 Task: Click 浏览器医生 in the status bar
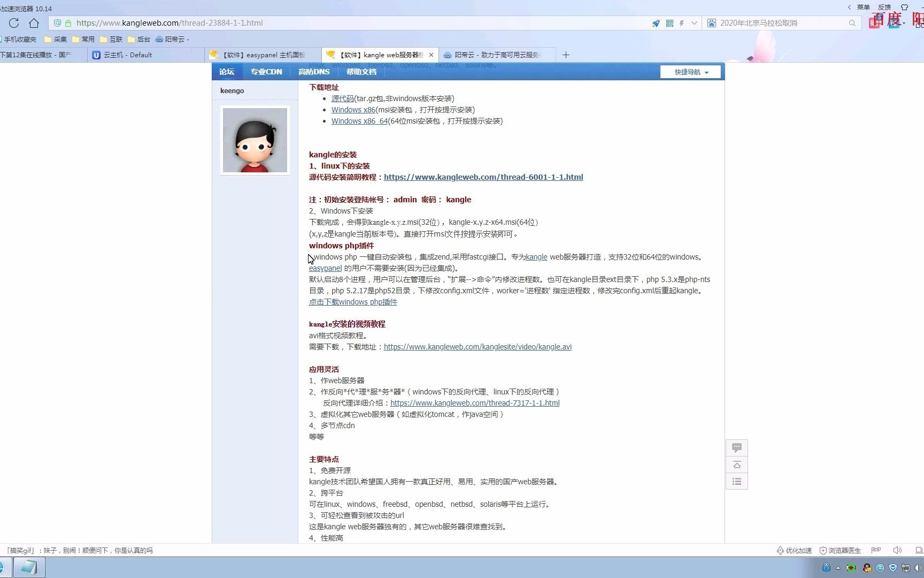click(x=840, y=550)
